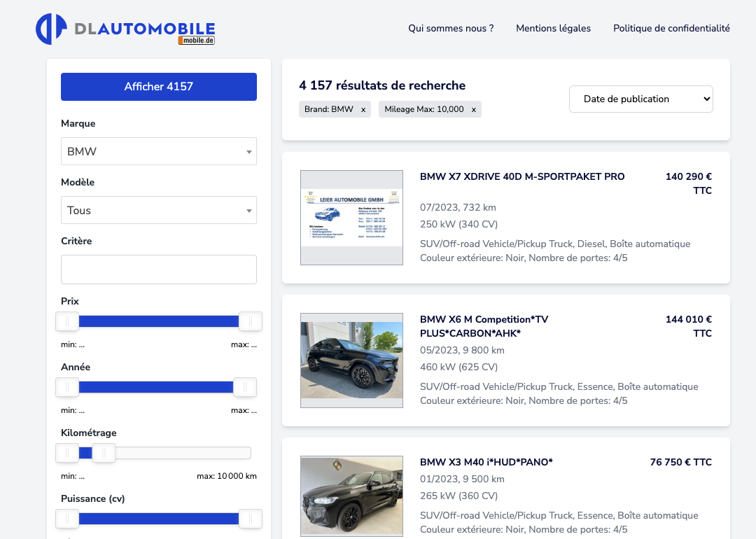Click the max: 10 000 km label

[227, 476]
